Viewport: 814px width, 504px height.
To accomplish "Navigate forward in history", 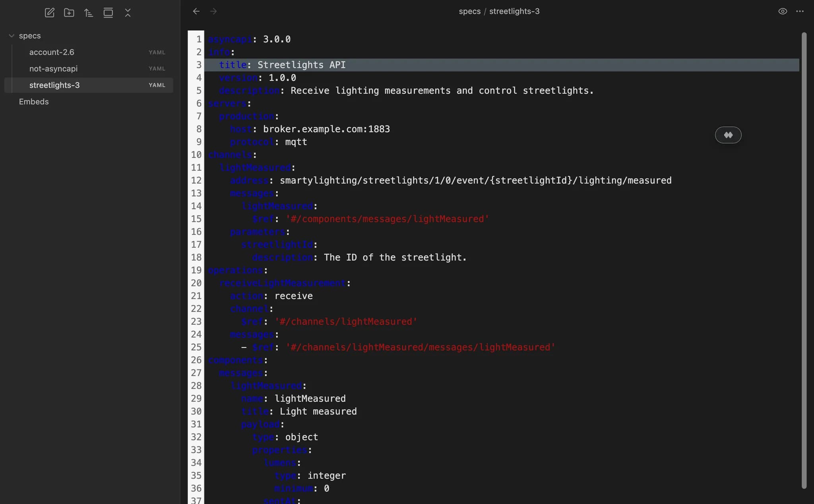I will pyautogui.click(x=213, y=11).
